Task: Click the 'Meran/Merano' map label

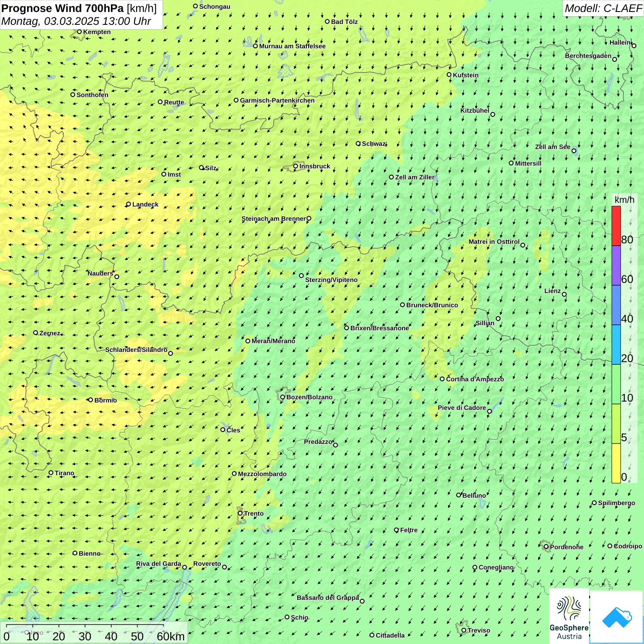Action: (273, 341)
